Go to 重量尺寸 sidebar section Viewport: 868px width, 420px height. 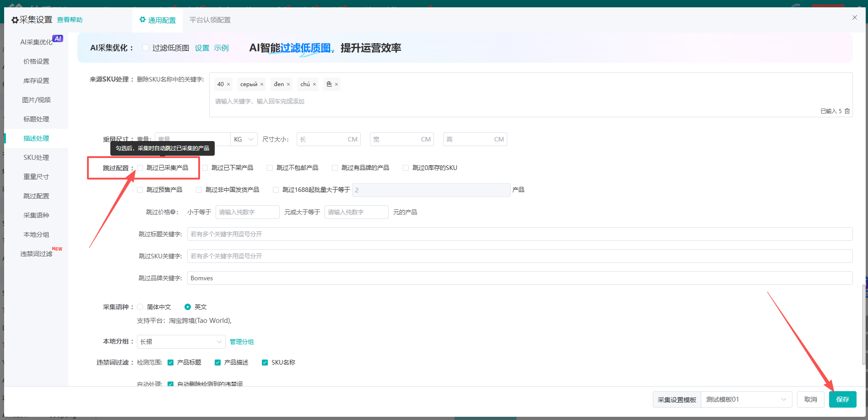pyautogui.click(x=37, y=177)
